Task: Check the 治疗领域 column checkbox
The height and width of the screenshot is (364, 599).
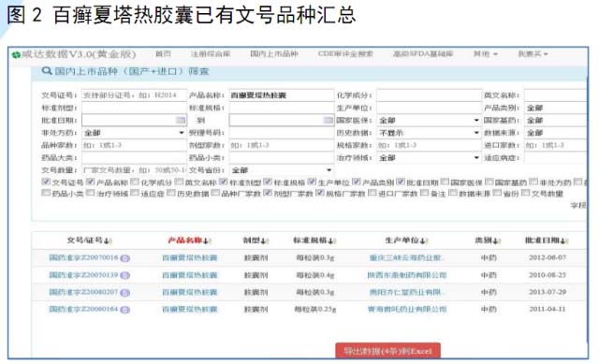Action: click(x=90, y=193)
